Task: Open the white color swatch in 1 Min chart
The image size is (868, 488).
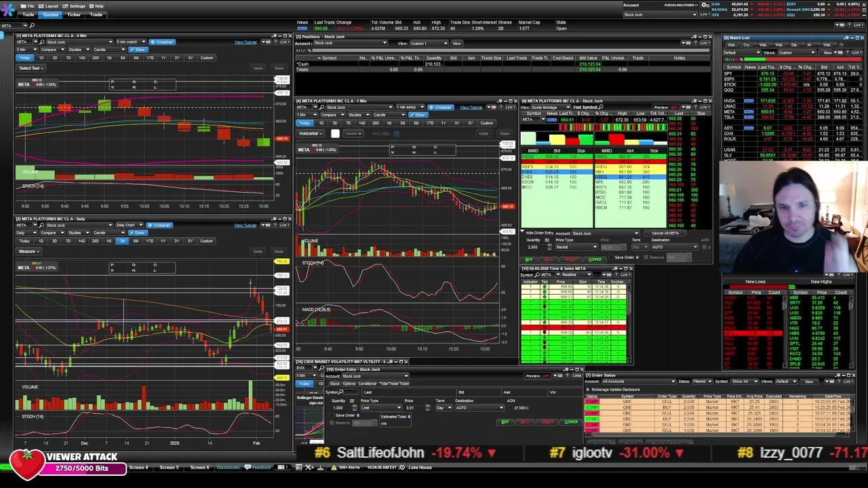Action: pos(335,134)
